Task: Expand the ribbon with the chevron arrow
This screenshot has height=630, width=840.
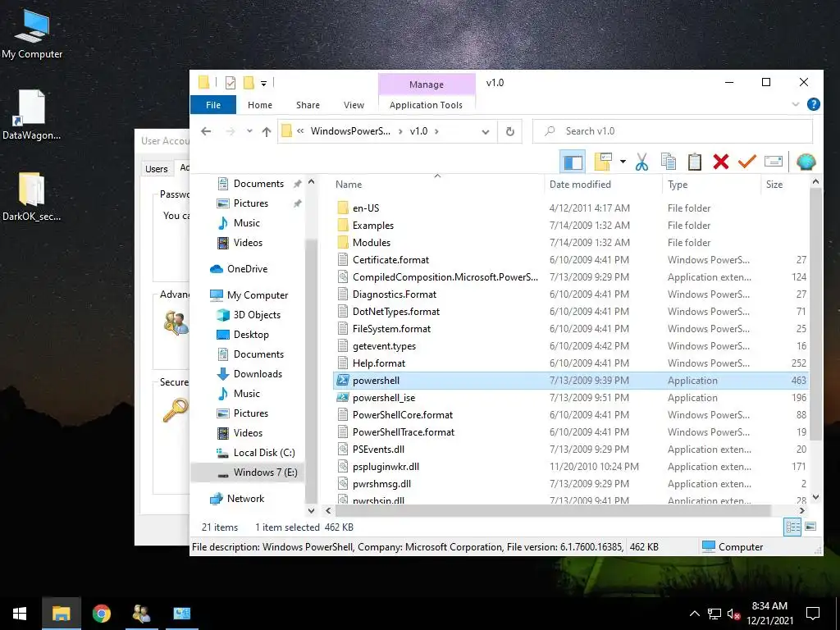Action: 795,104
